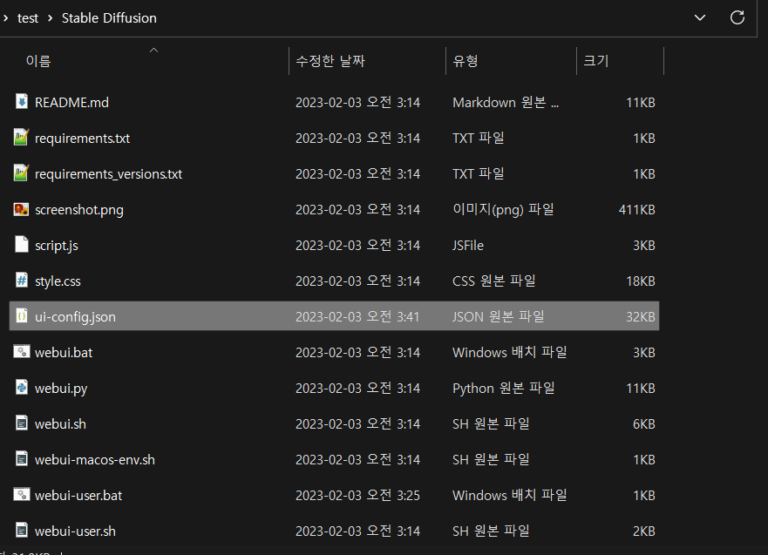Refresh the Stable Diffusion folder view
The image size is (768, 555).
click(x=737, y=18)
